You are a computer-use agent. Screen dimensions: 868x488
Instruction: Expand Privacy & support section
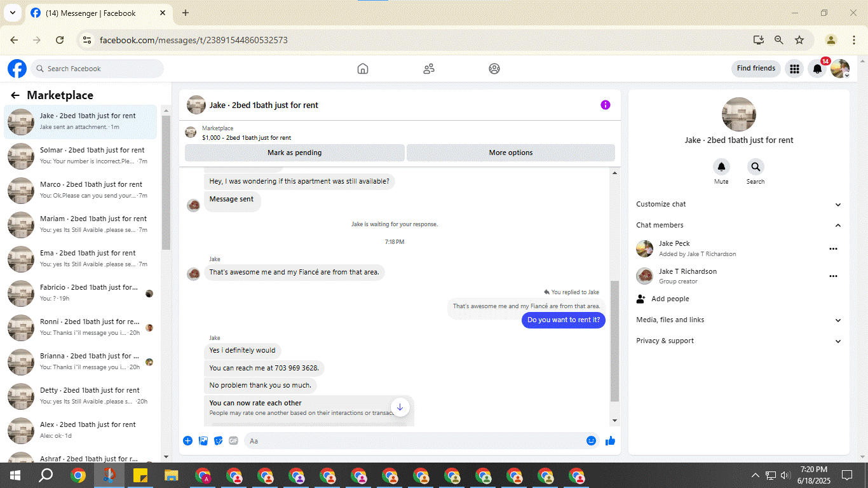point(739,341)
